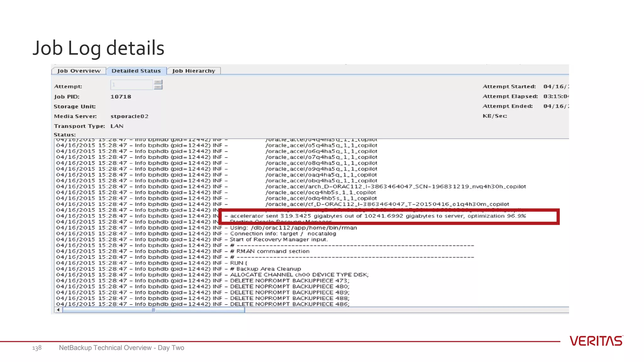Select the cf_D-ORAC112 T-20150416 copilot log line

point(283,204)
